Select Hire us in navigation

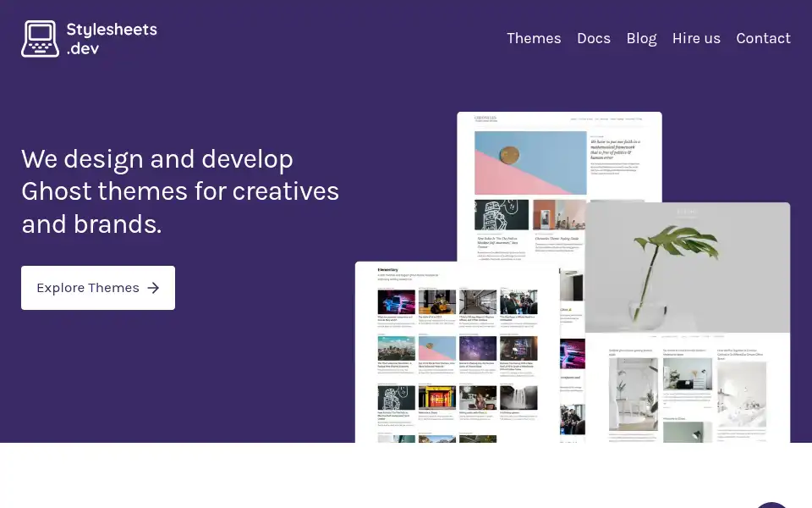(696, 38)
